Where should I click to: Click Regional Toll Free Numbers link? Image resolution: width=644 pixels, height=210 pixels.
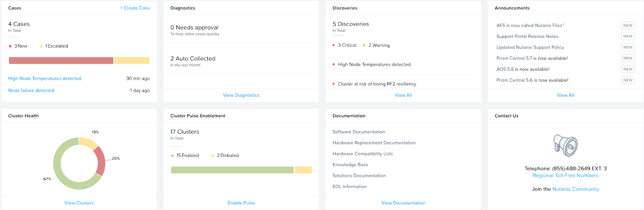tap(565, 176)
